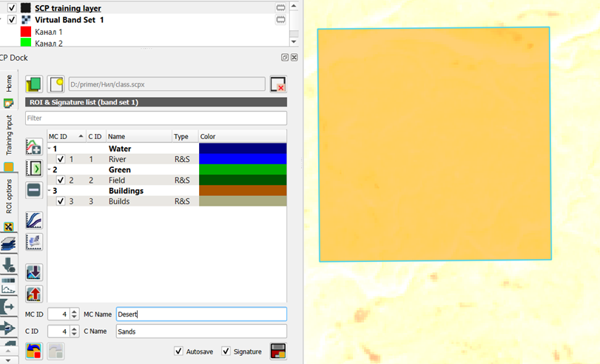This screenshot has height=364, width=600.
Task: Uncheck the River signature row
Action: click(x=61, y=159)
